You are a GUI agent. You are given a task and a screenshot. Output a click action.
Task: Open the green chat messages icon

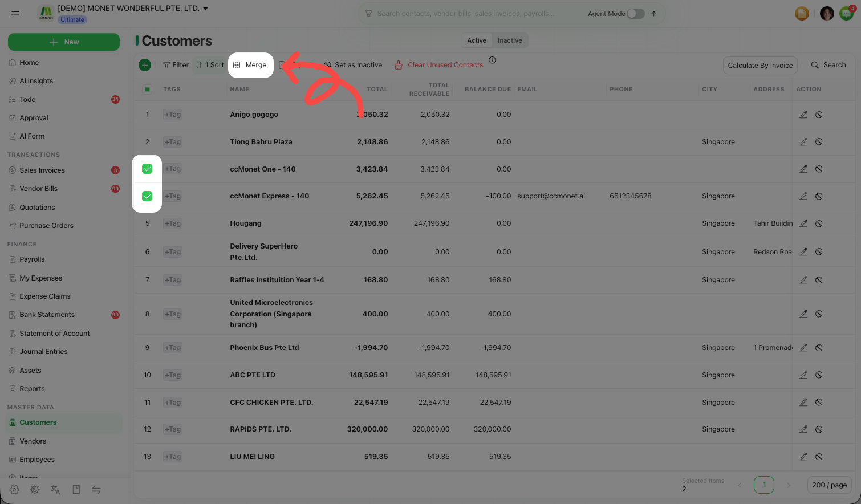tap(846, 14)
